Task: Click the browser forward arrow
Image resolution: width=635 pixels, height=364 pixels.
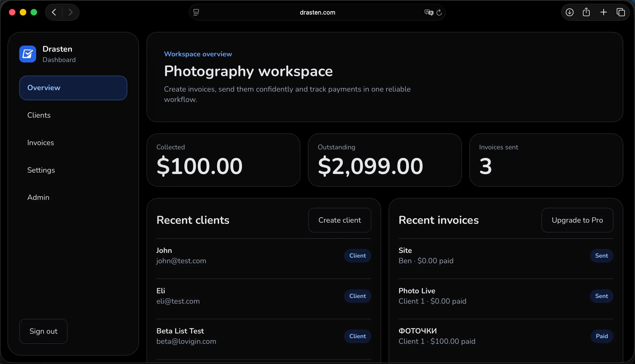Action: [x=70, y=12]
